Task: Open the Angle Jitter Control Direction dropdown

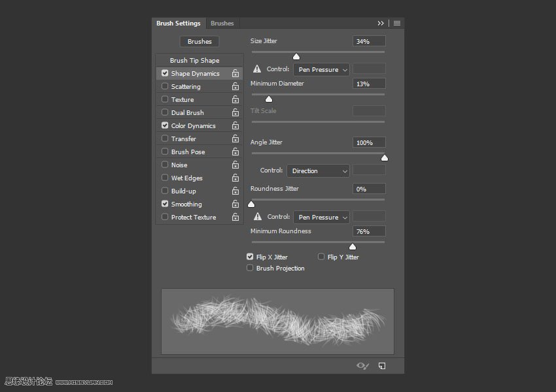Action: (318, 171)
